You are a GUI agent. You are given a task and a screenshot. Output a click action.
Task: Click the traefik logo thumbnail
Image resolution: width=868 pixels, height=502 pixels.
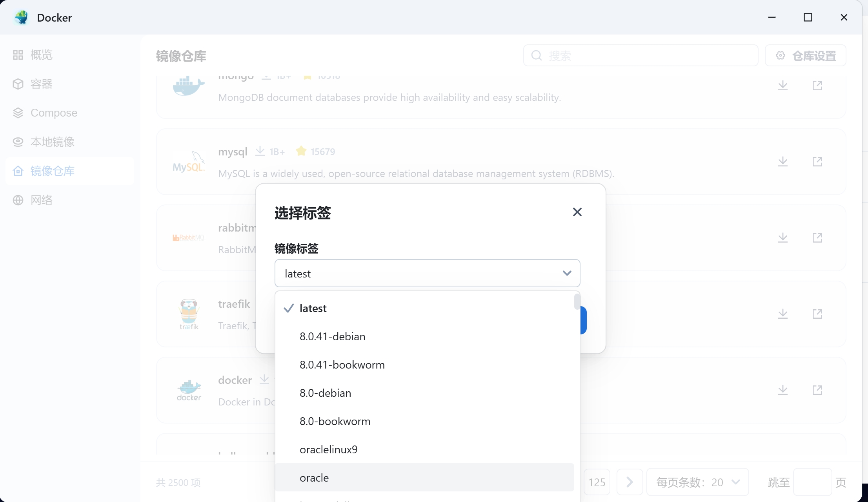click(x=189, y=314)
